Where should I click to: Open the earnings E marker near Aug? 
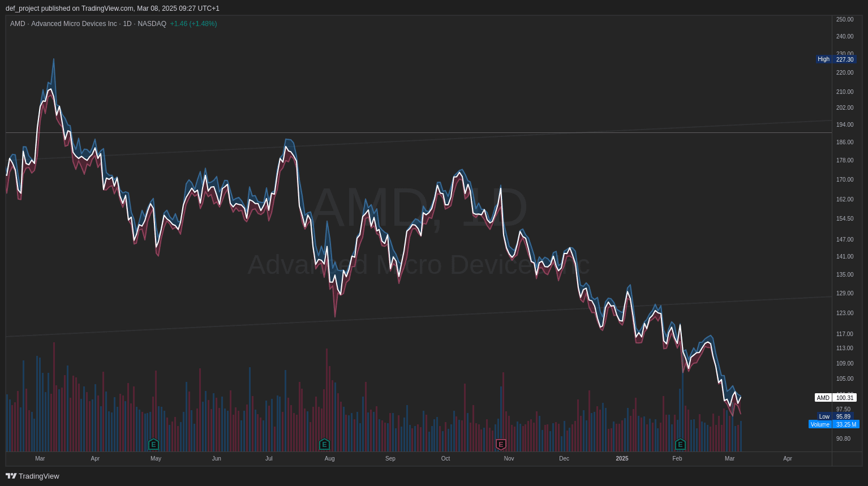point(324,444)
